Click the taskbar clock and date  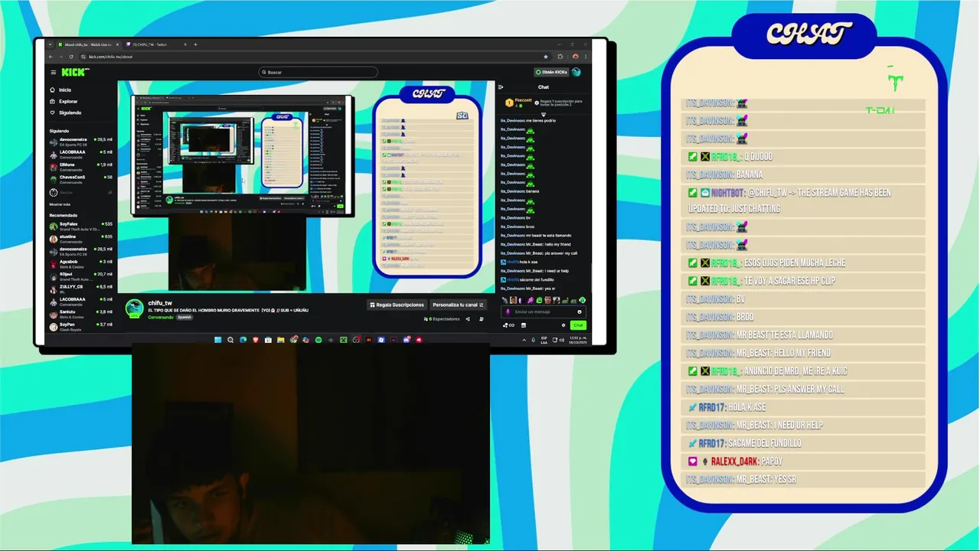[x=578, y=341]
